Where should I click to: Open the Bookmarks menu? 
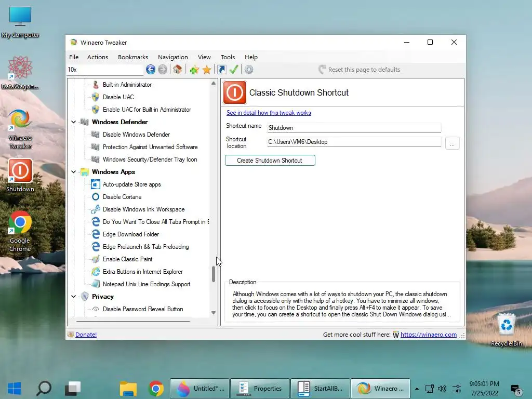click(x=133, y=57)
